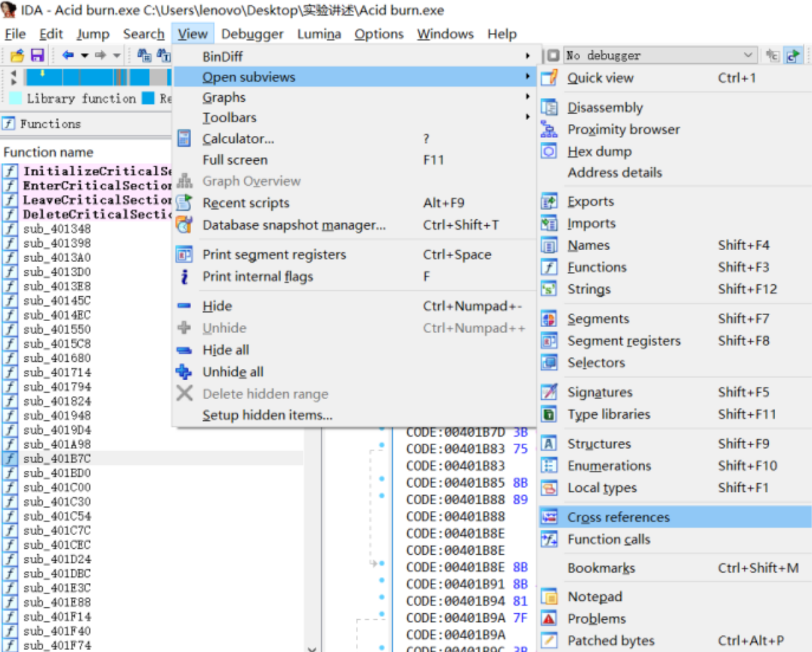Open the Signatures subview

pos(675,392)
